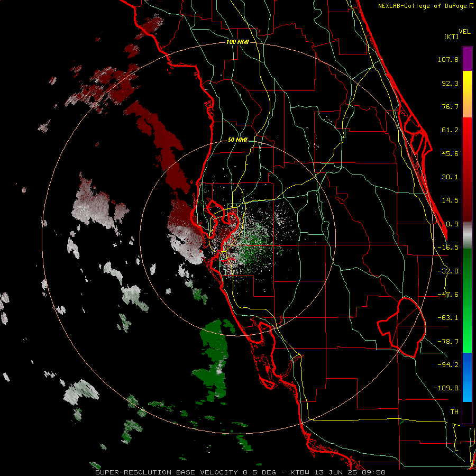Pick the blue segment of the velocity color bar
This screenshot has width=476, height=476.
(467, 377)
